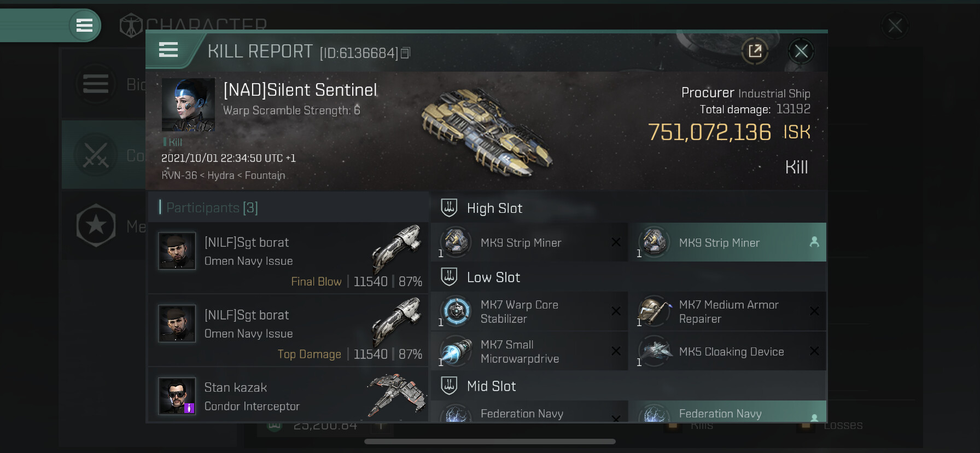Select the highlighted MK9 Strip Miner item

click(x=719, y=243)
